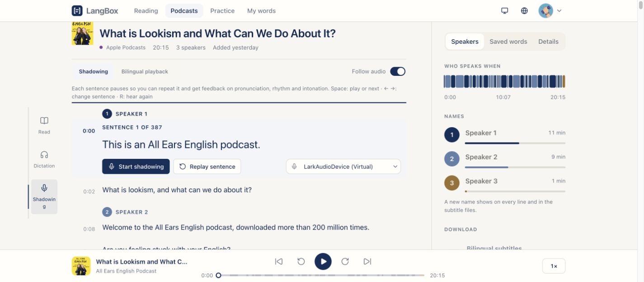Click the Start shadowing button
Screen dimensions: 644x282
(x=136, y=166)
